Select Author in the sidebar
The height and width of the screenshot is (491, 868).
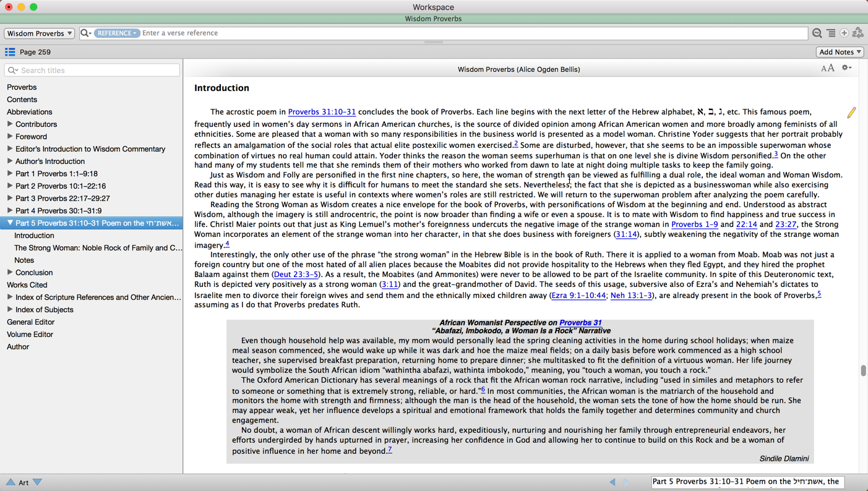tap(18, 347)
